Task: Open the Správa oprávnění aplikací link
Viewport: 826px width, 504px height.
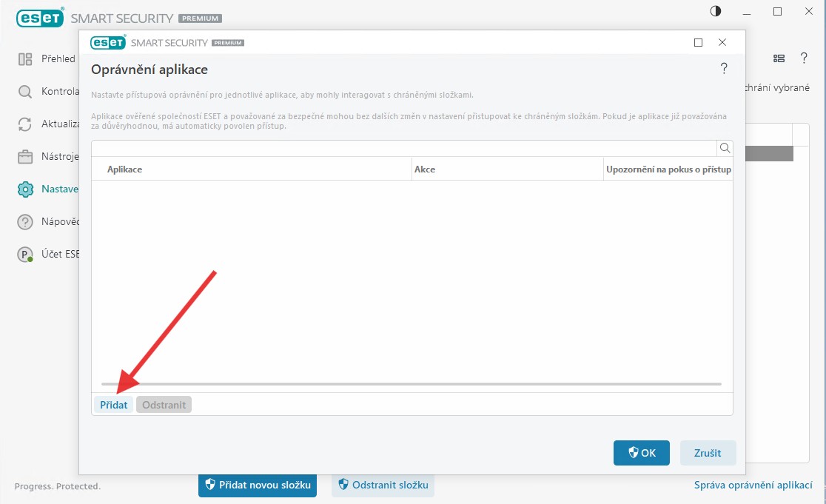Action: [753, 485]
